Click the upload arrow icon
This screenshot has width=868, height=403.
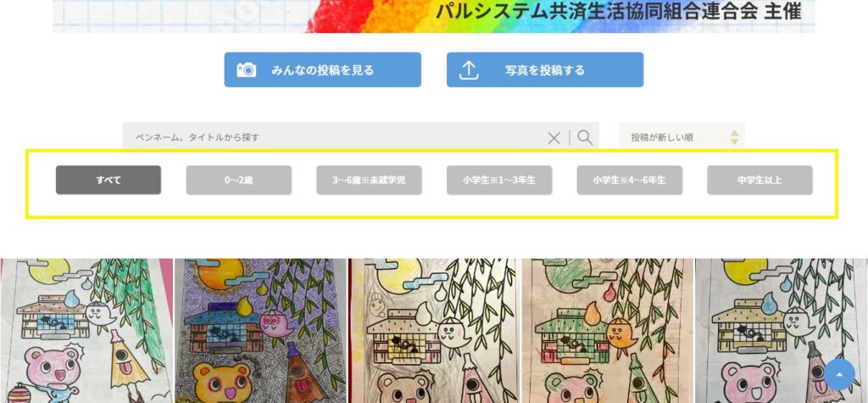(x=468, y=70)
